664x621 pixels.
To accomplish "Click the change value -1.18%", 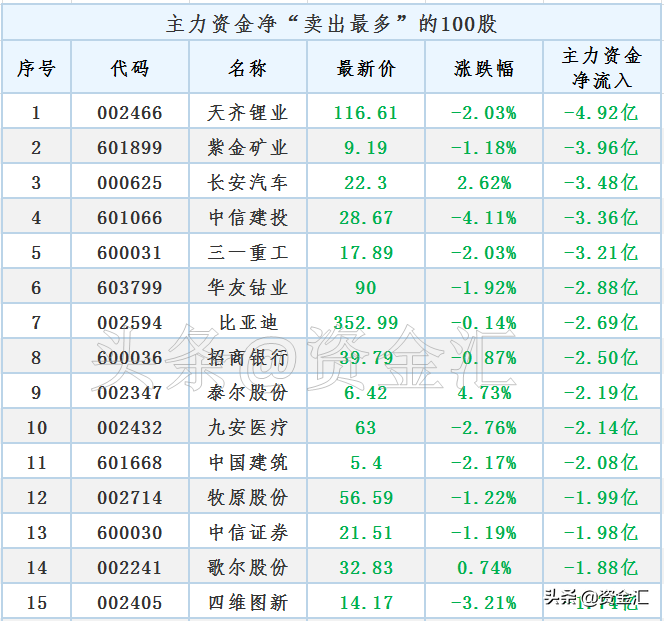I will pos(484,148).
